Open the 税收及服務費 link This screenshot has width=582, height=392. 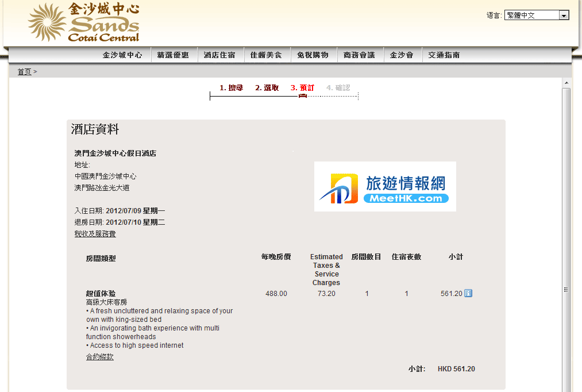click(95, 234)
